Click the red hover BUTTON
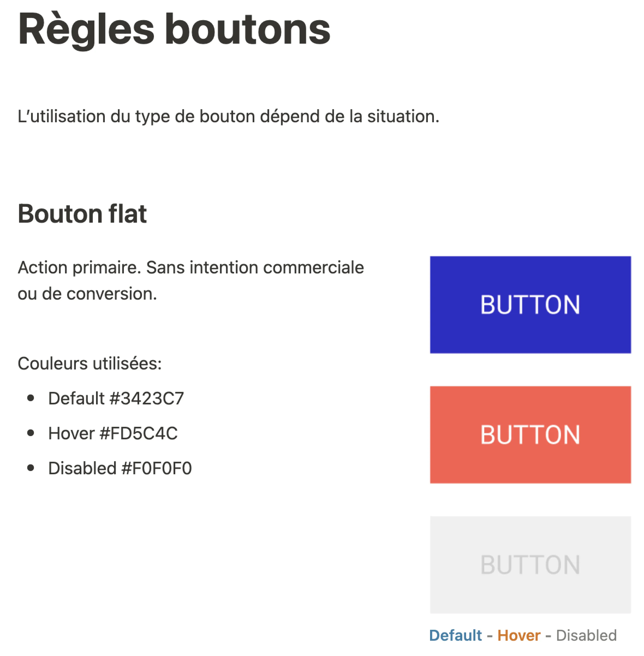Screen dimensions: 644x656 pos(530,434)
